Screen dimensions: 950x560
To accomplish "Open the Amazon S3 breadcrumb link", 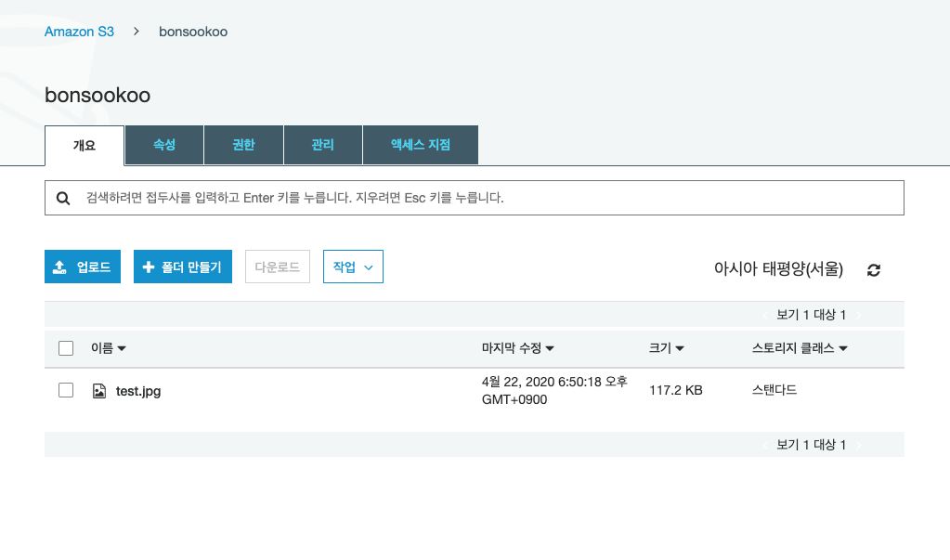I will tap(79, 31).
